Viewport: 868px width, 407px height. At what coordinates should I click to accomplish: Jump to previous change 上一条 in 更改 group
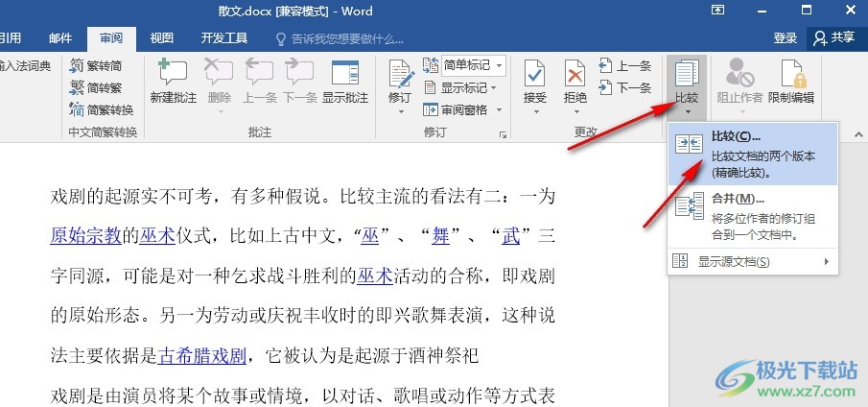tap(625, 66)
